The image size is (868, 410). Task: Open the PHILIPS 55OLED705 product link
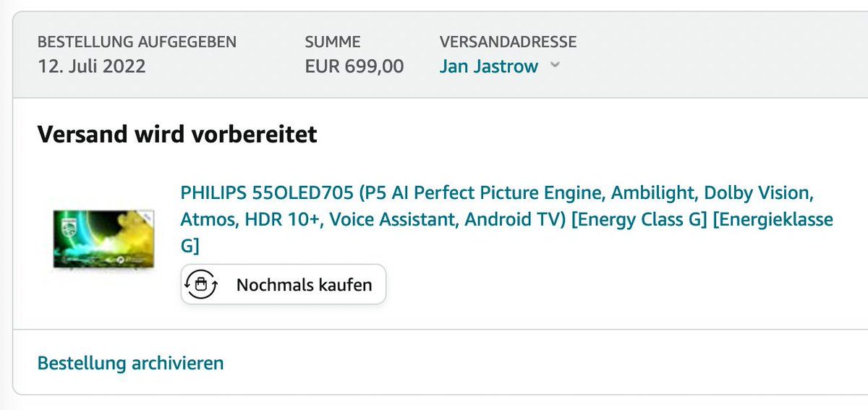[267, 194]
